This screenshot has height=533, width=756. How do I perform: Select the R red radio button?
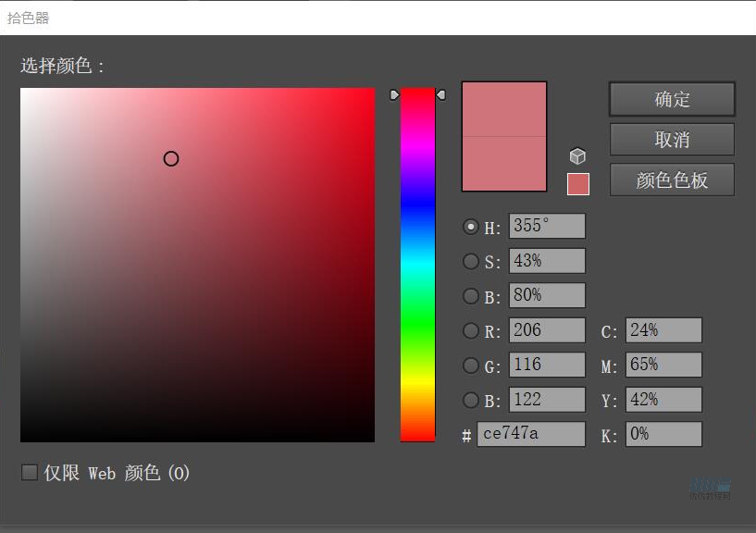(471, 331)
